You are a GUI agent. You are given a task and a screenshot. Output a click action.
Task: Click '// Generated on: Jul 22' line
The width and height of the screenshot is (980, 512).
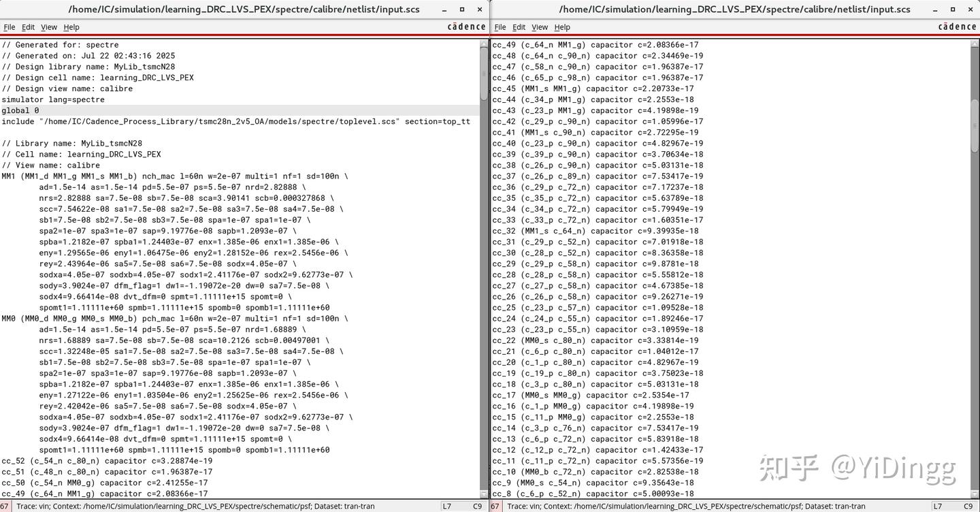[88, 56]
